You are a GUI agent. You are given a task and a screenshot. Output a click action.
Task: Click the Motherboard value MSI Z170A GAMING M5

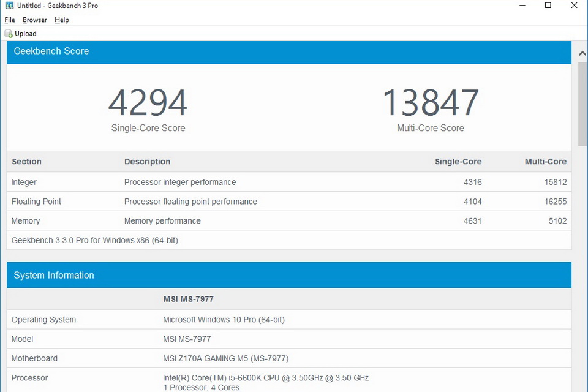(225, 358)
